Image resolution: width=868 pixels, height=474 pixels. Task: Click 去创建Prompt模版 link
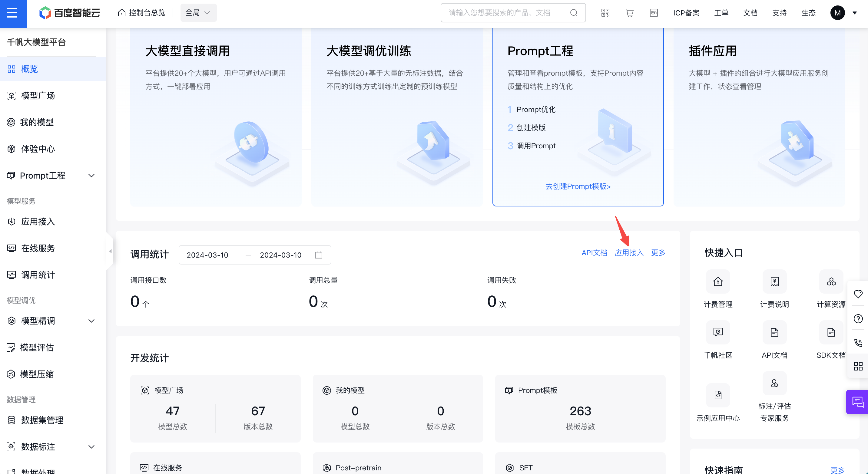pyautogui.click(x=578, y=186)
